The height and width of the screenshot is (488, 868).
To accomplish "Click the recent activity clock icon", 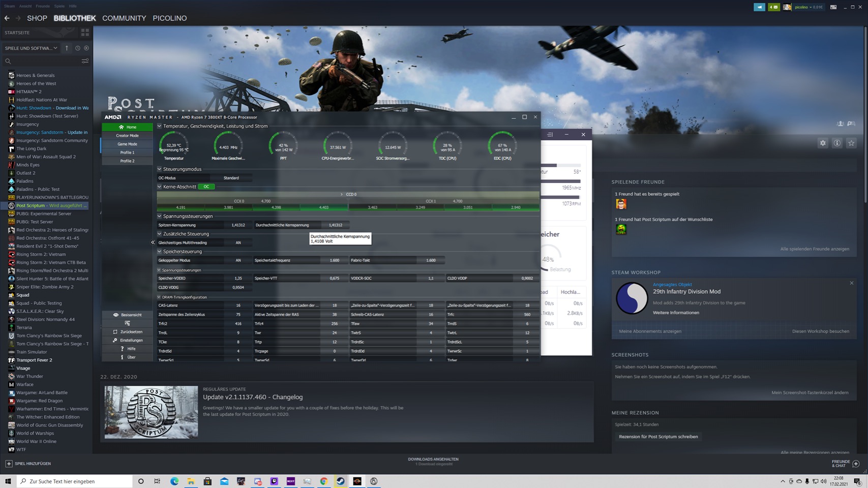I will (x=77, y=48).
